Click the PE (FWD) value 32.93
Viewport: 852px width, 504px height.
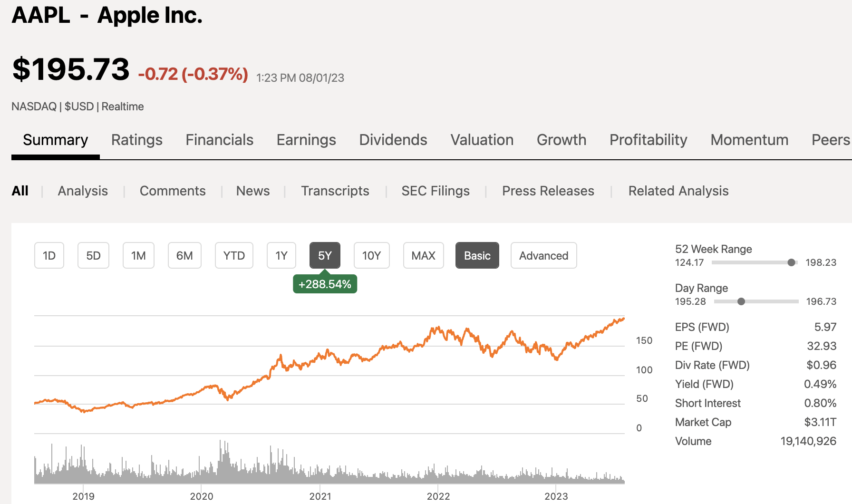pos(822,346)
